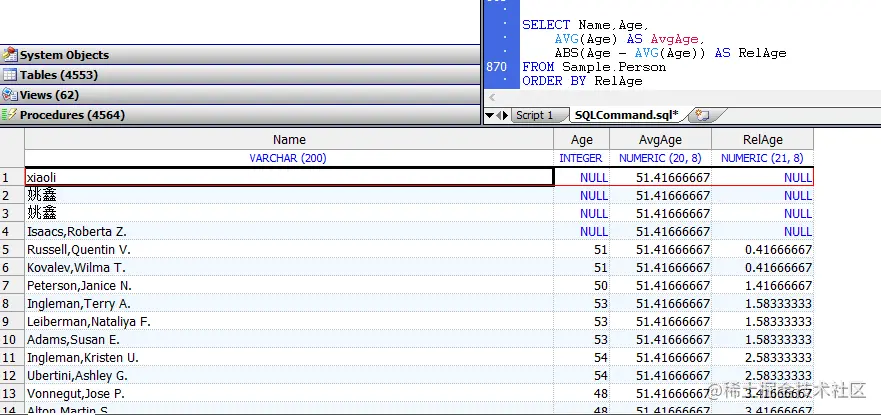The image size is (881, 415).
Task: Click line number 870 in the editor gutter
Action: (496, 67)
